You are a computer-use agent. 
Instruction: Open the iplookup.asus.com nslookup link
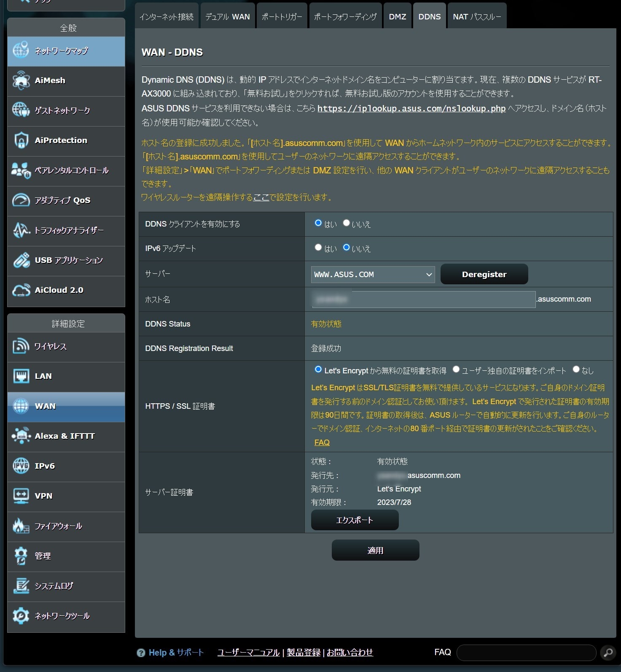coord(411,108)
